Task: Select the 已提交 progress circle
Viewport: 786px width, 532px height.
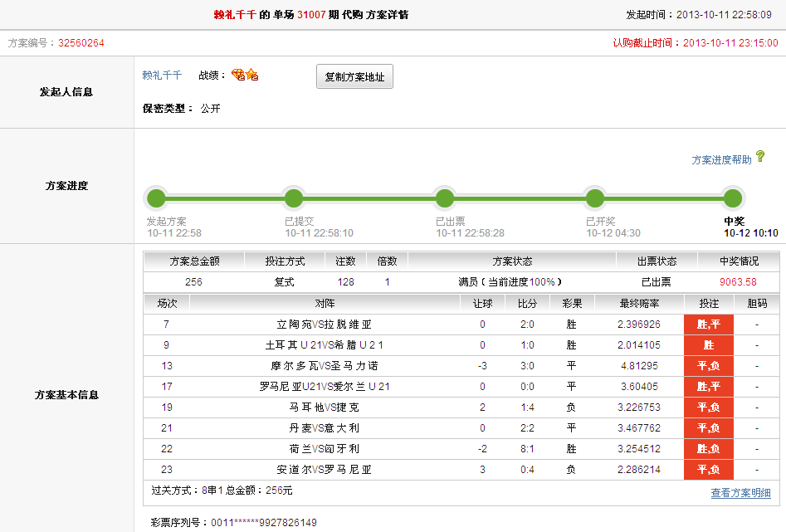Action: coord(294,198)
